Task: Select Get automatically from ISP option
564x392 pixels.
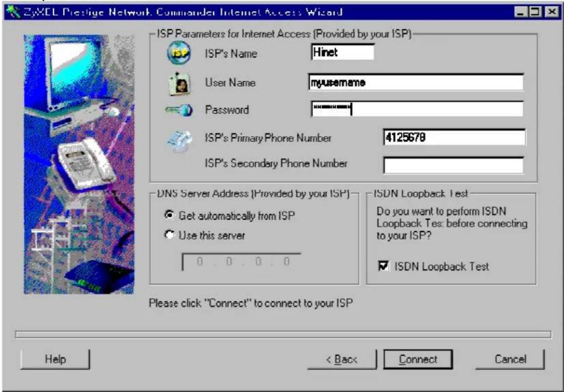Action: click(x=169, y=215)
